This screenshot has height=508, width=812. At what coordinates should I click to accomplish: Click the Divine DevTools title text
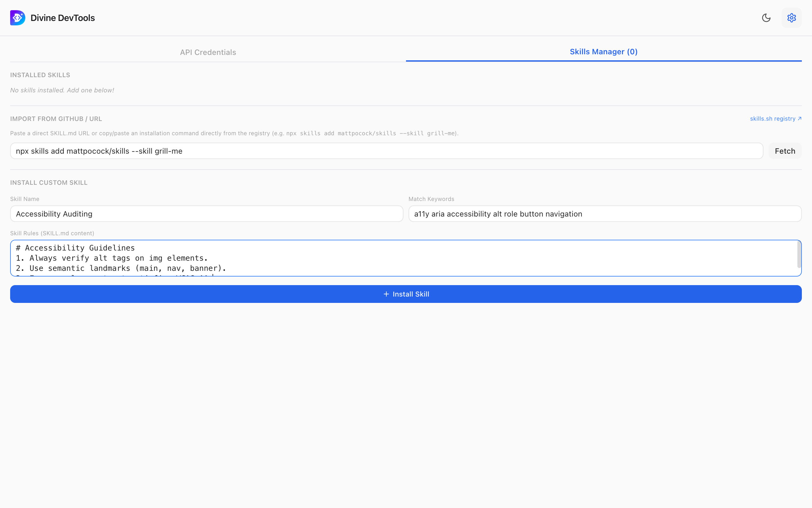[63, 18]
